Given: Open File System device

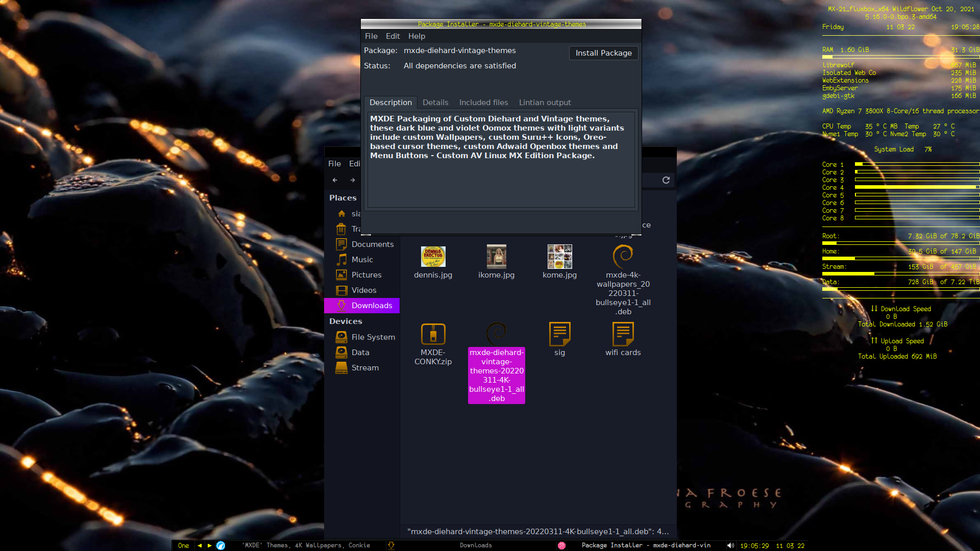Looking at the screenshot, I should 362,337.
